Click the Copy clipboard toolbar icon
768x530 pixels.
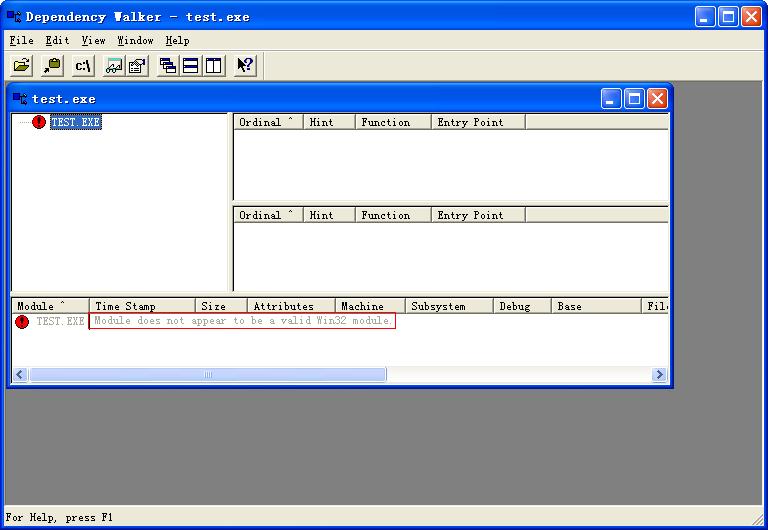click(52, 66)
